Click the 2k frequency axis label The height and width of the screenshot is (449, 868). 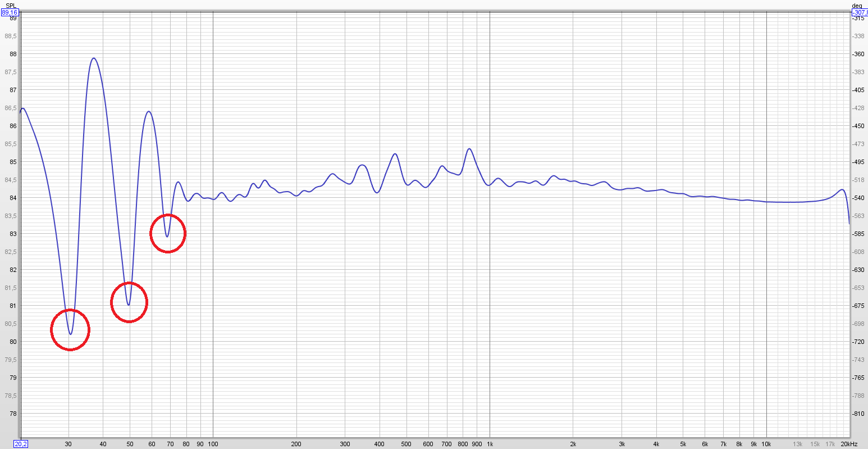[x=573, y=444]
